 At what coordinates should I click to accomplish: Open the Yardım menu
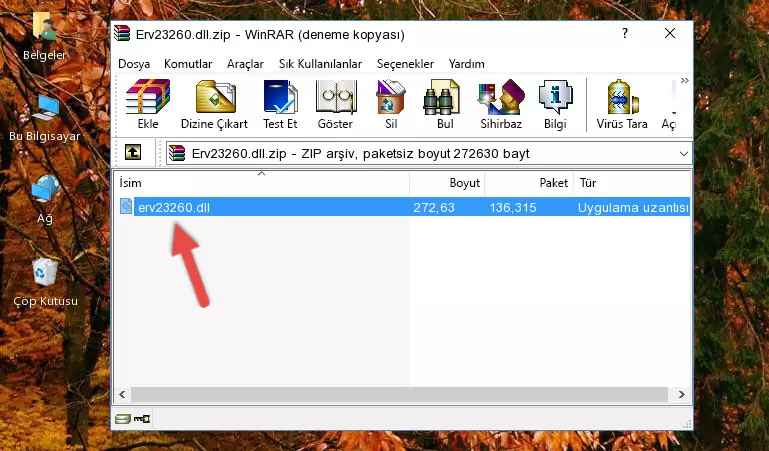(466, 64)
